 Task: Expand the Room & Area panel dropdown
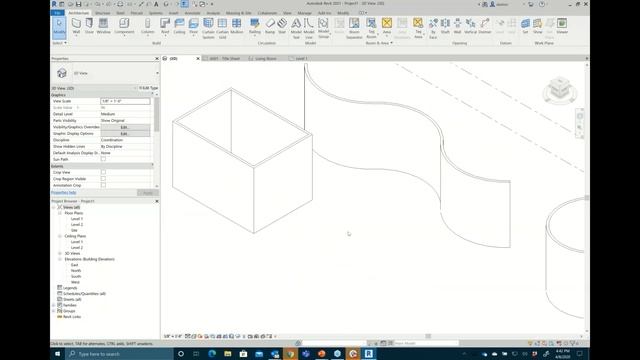click(379, 43)
